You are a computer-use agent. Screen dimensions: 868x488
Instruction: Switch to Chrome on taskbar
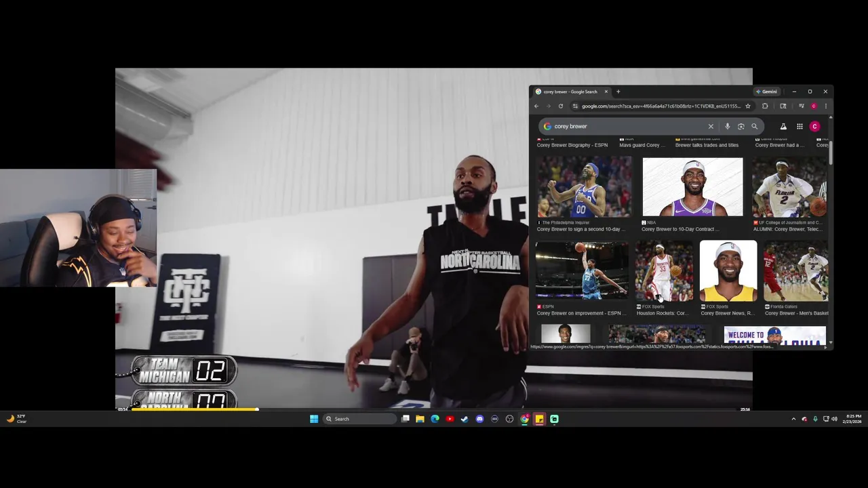click(524, 419)
